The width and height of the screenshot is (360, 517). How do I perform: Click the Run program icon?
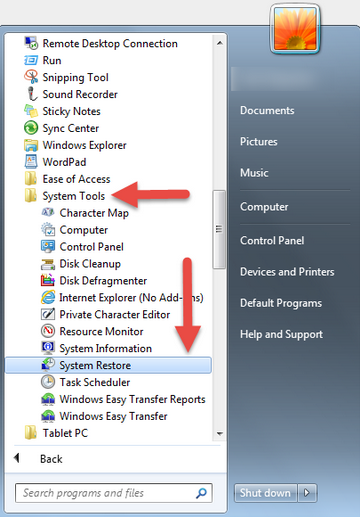(x=31, y=60)
